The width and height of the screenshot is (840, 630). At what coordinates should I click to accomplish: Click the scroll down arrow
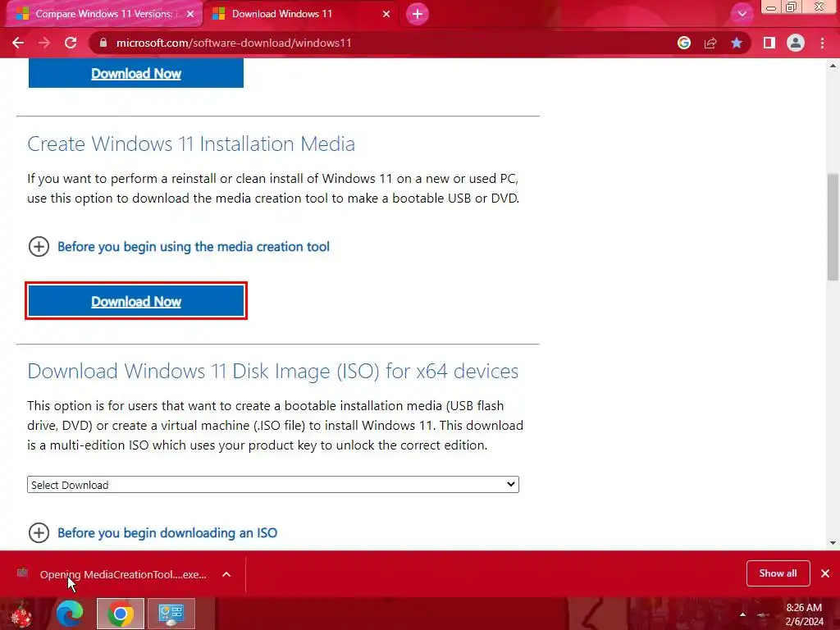pos(833,543)
